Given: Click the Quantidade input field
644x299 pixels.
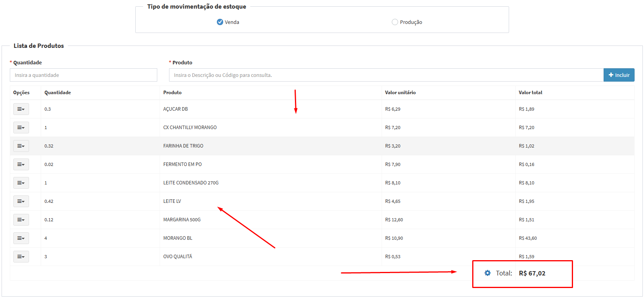Looking at the screenshot, I should pos(83,75).
